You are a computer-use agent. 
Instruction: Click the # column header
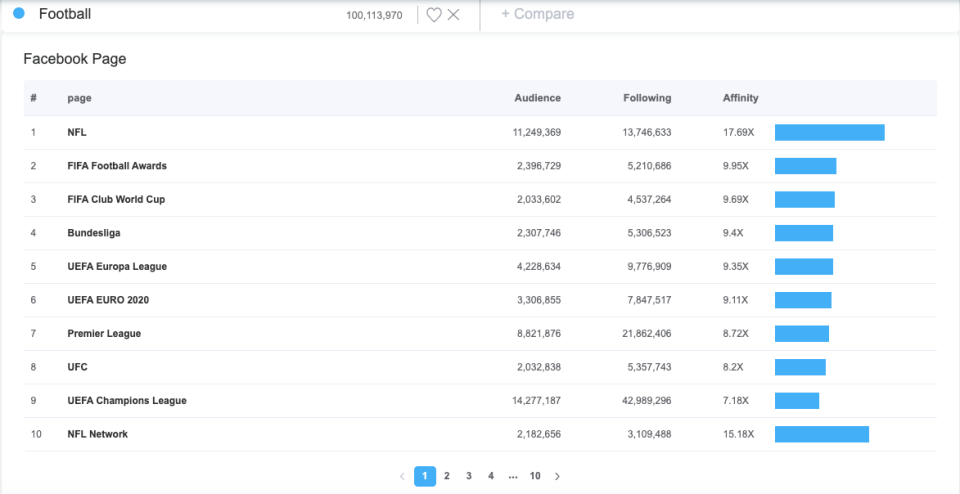pyautogui.click(x=34, y=98)
